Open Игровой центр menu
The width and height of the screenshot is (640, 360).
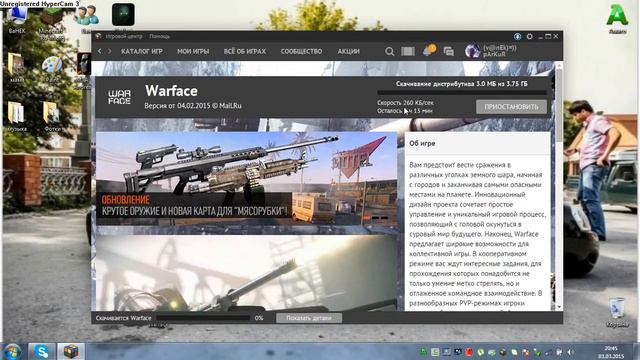(x=124, y=36)
